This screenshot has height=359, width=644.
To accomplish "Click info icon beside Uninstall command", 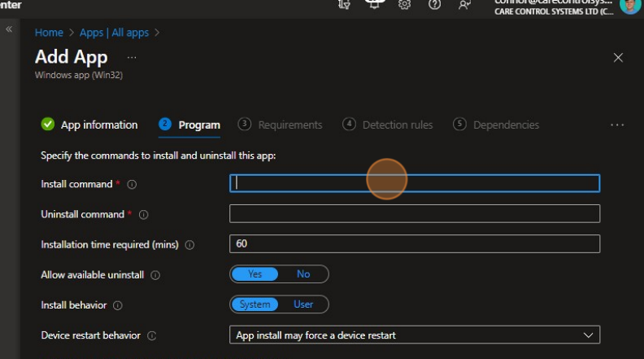I will [143, 215].
